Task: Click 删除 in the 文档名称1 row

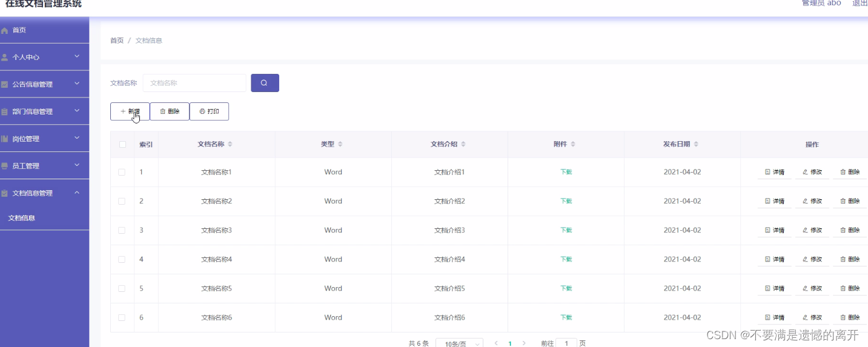Action: point(850,172)
